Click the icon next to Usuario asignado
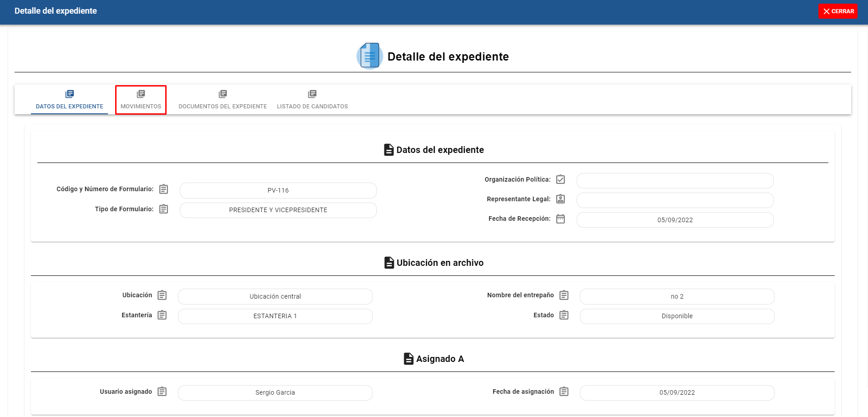The image size is (868, 417). 162,392
